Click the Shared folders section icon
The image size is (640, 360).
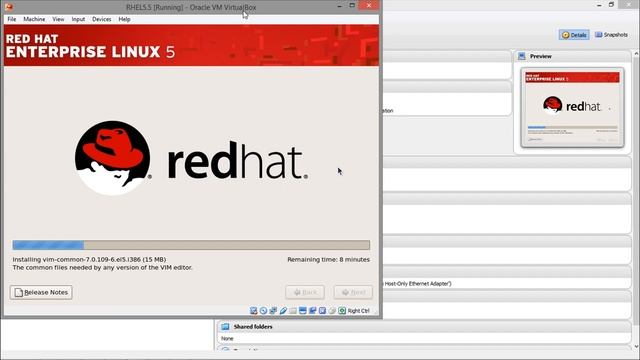pyautogui.click(x=225, y=327)
